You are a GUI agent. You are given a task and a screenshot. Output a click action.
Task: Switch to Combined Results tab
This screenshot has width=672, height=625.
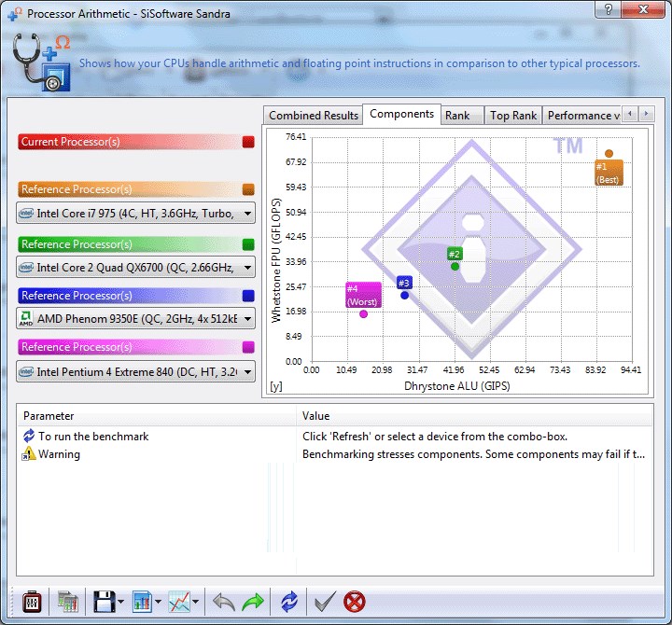pyautogui.click(x=314, y=116)
